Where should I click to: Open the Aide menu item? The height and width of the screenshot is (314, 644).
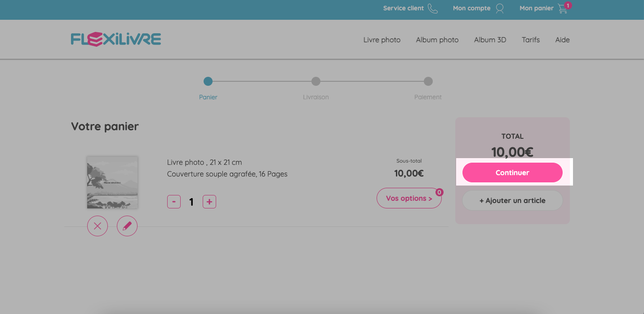pyautogui.click(x=562, y=40)
